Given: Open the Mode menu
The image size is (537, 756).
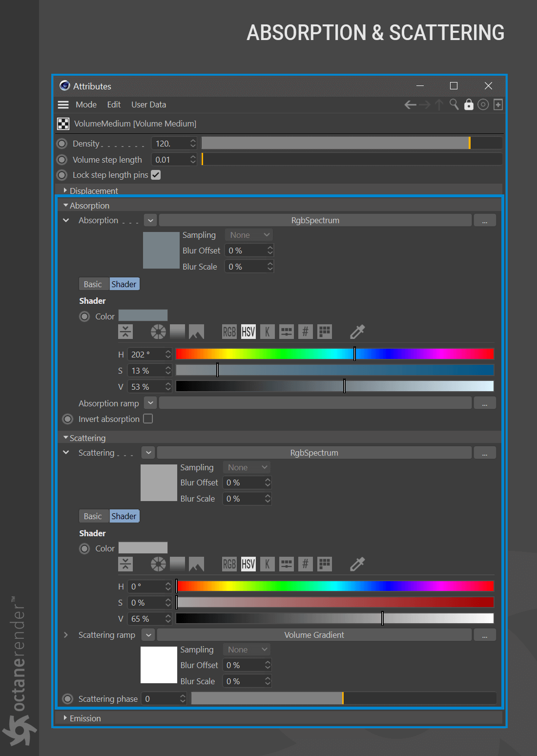Looking at the screenshot, I should pos(86,105).
